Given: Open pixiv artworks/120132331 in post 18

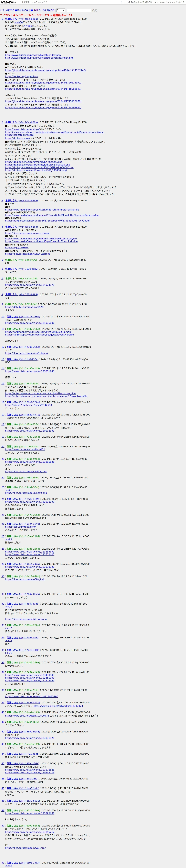Looking at the screenshot, I should coord(30,431).
